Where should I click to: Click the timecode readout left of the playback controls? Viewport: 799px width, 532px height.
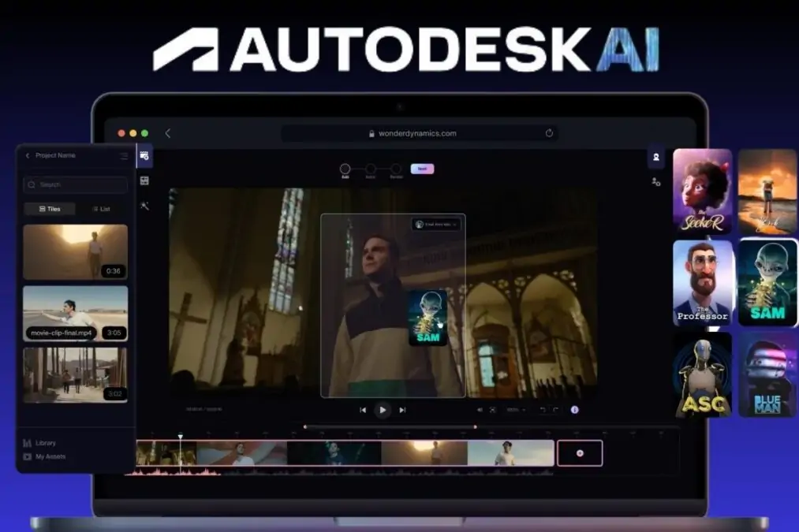tap(203, 409)
